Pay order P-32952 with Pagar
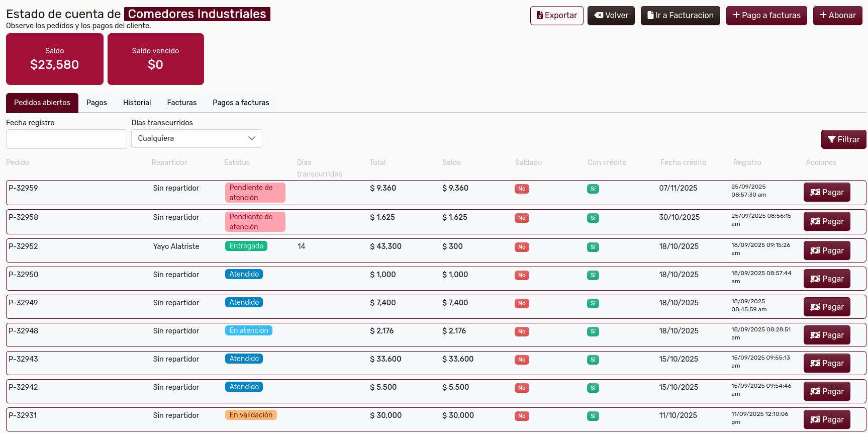 [827, 250]
